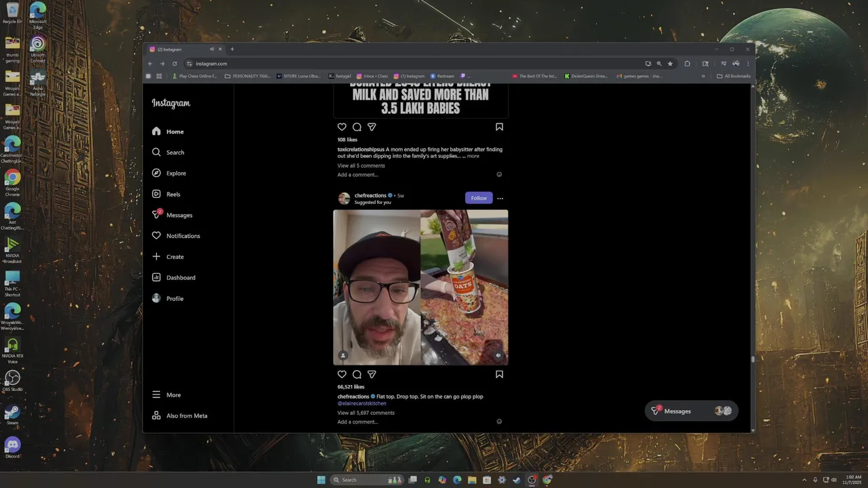Click the Instagram logo wordmark
Viewport: 868px width, 488px height.
171,103
